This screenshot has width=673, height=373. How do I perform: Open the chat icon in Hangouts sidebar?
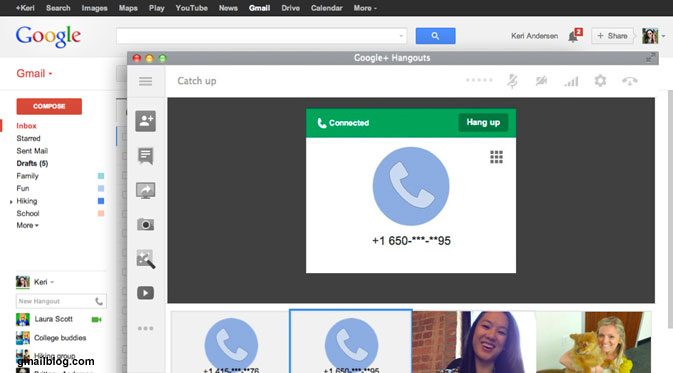tap(146, 156)
